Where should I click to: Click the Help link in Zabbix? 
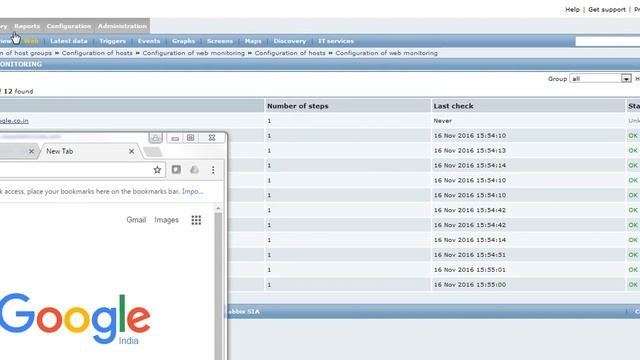pos(572,9)
